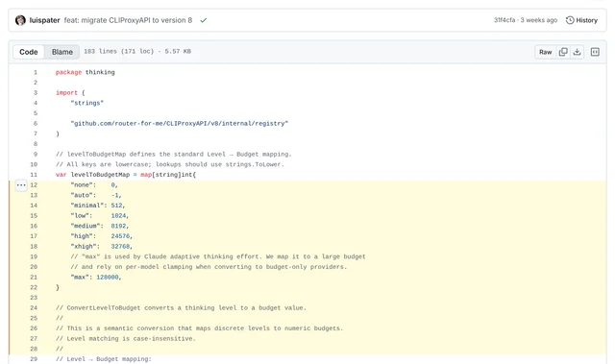Screen dimensions: 615x364
Task: Select line number 1
Action: coord(36,72)
